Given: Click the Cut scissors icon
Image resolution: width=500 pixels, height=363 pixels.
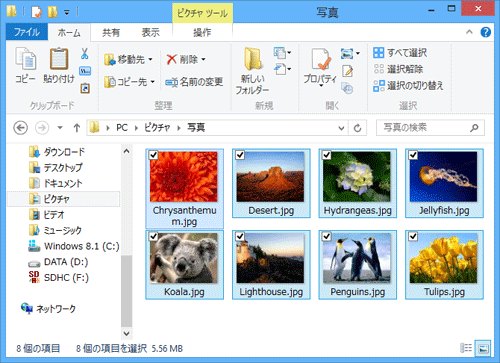Looking at the screenshot, I should pyautogui.click(x=85, y=53).
